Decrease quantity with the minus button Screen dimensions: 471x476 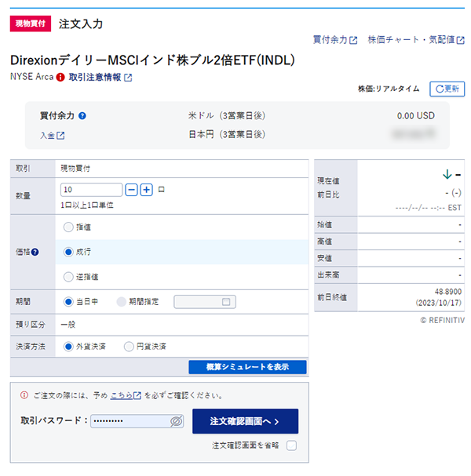point(131,190)
